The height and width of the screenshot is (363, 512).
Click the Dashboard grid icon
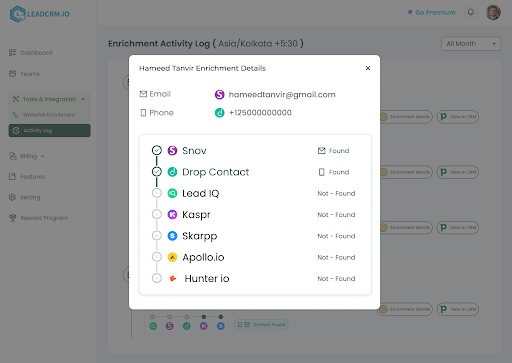[x=12, y=53]
